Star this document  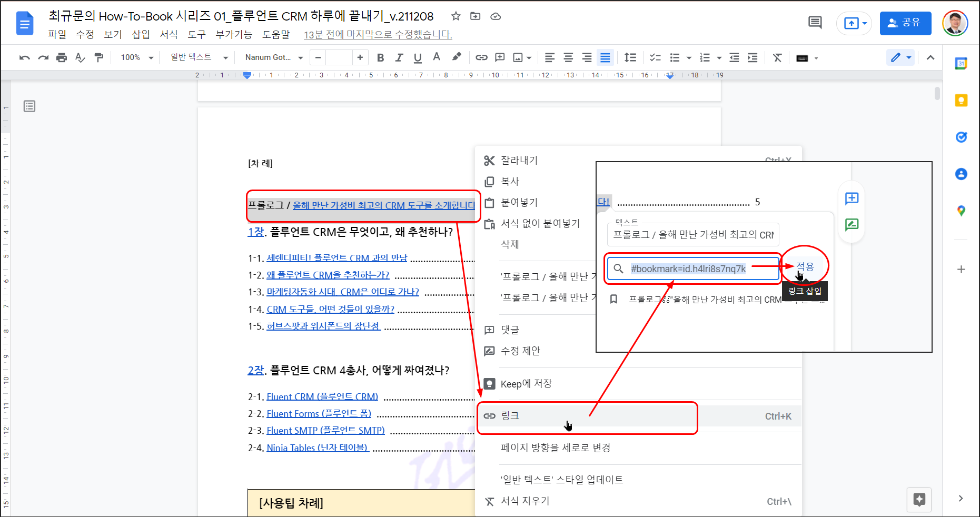coord(456,16)
